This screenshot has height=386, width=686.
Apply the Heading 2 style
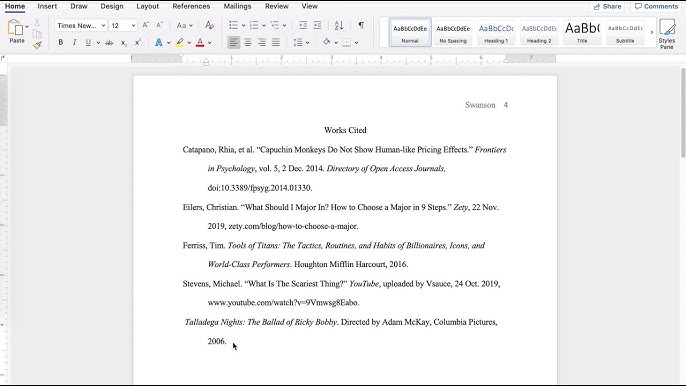coord(539,32)
